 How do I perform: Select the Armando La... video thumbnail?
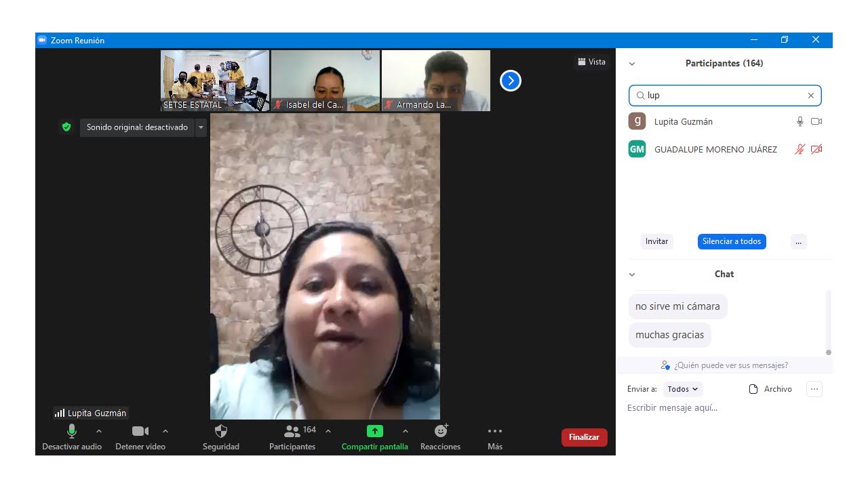(x=436, y=81)
